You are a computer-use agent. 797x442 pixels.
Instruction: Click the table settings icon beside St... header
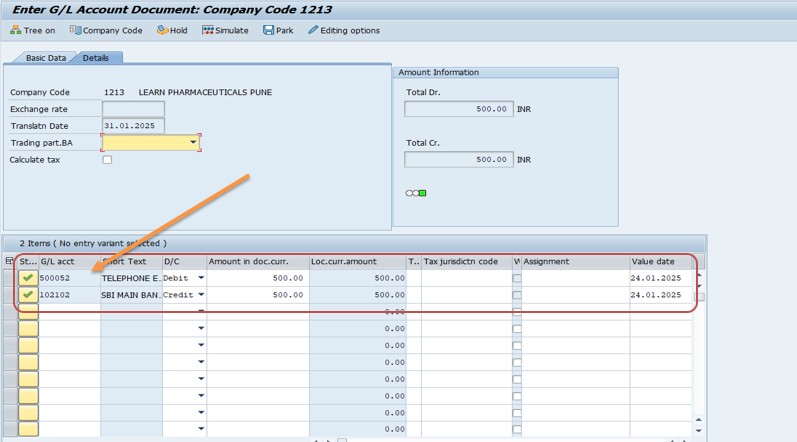pyautogui.click(x=9, y=261)
